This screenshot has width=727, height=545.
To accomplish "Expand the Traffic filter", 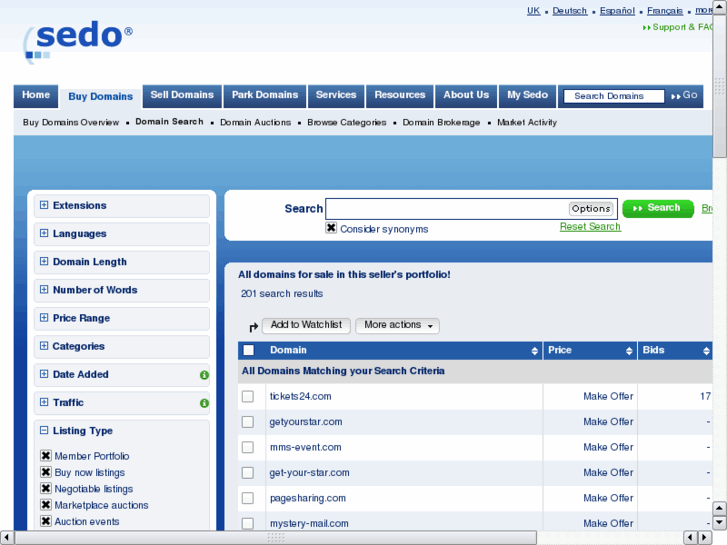I will point(44,402).
